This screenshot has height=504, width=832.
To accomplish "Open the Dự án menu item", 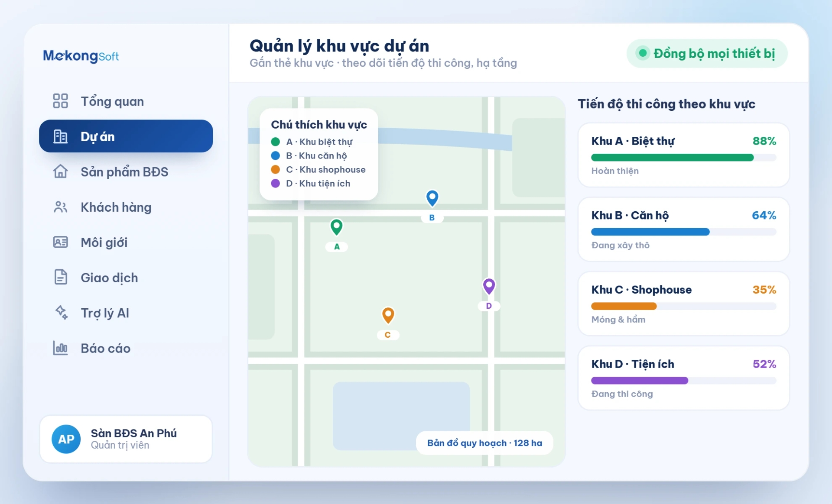I will [x=126, y=136].
